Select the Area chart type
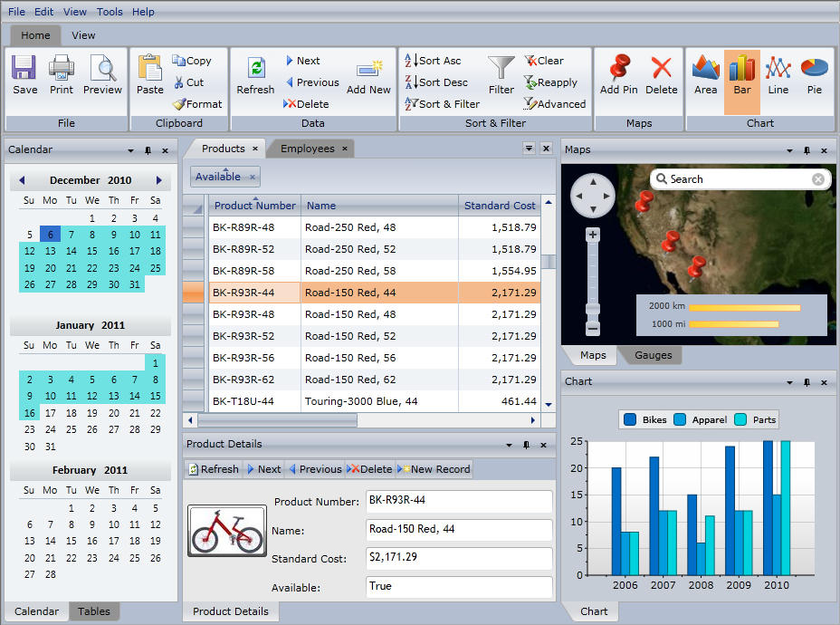The image size is (840, 625). pyautogui.click(x=705, y=75)
